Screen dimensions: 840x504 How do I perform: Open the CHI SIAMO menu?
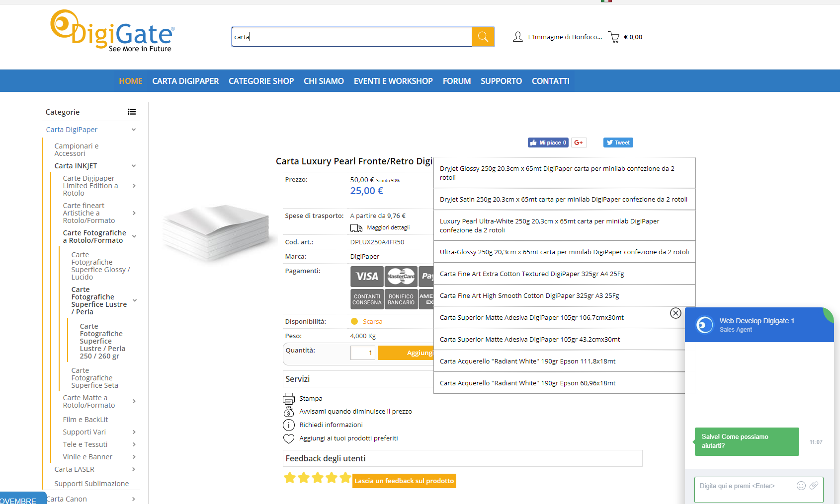coord(324,81)
